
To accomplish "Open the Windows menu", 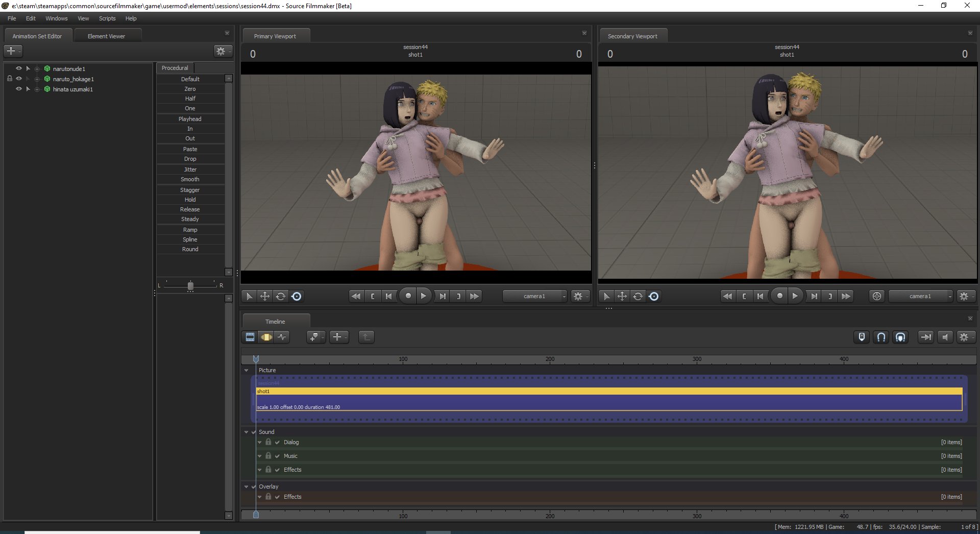I will pyautogui.click(x=56, y=18).
